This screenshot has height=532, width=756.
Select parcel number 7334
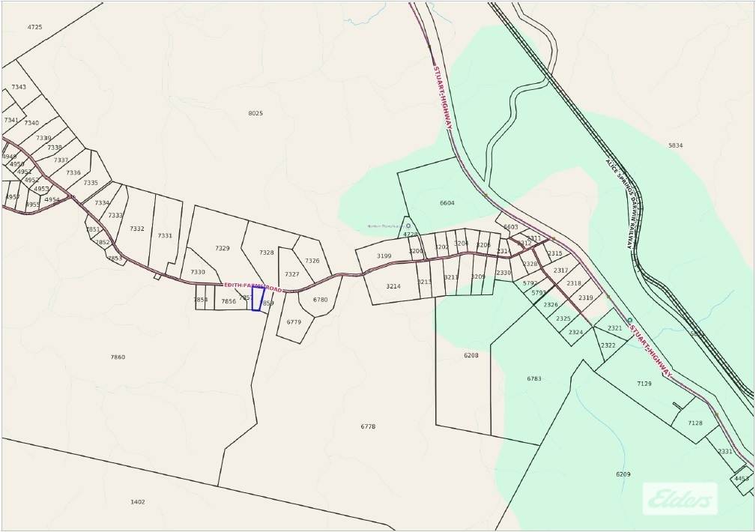click(102, 203)
